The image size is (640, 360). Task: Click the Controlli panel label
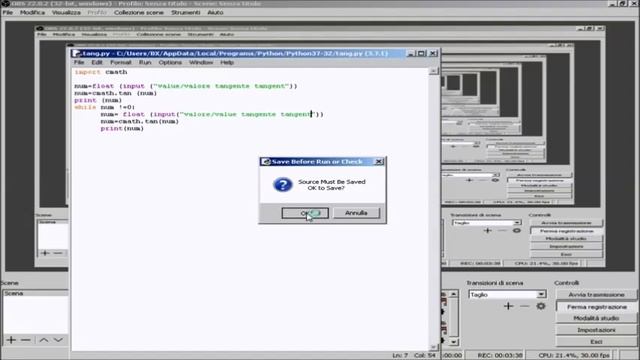567,283
